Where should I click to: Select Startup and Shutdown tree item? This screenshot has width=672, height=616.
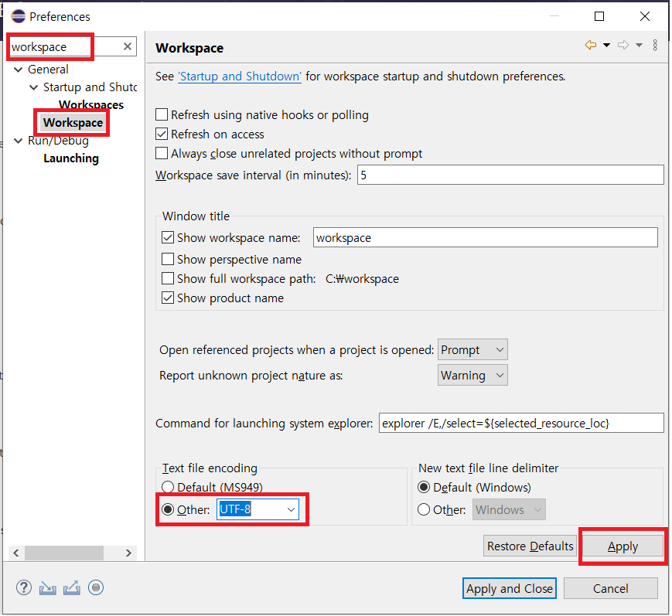pyautogui.click(x=90, y=87)
